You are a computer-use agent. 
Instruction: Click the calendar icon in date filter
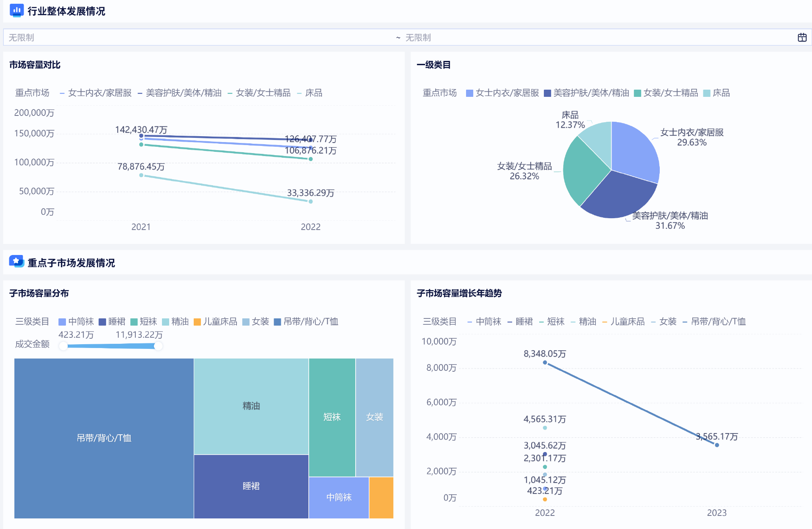802,38
